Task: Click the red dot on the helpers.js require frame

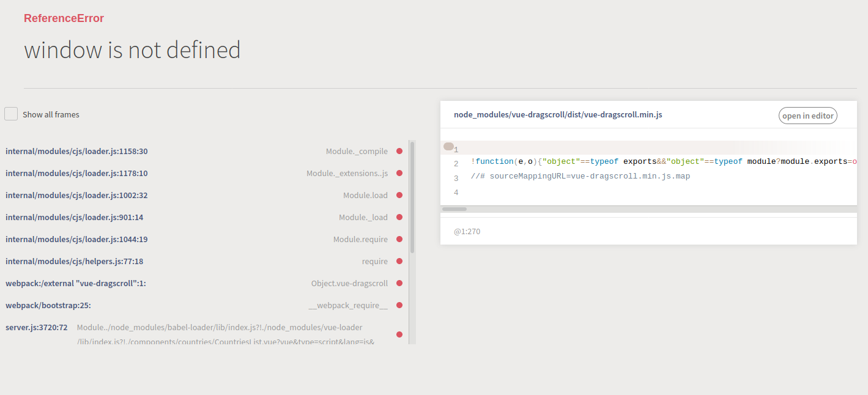Action: [399, 261]
